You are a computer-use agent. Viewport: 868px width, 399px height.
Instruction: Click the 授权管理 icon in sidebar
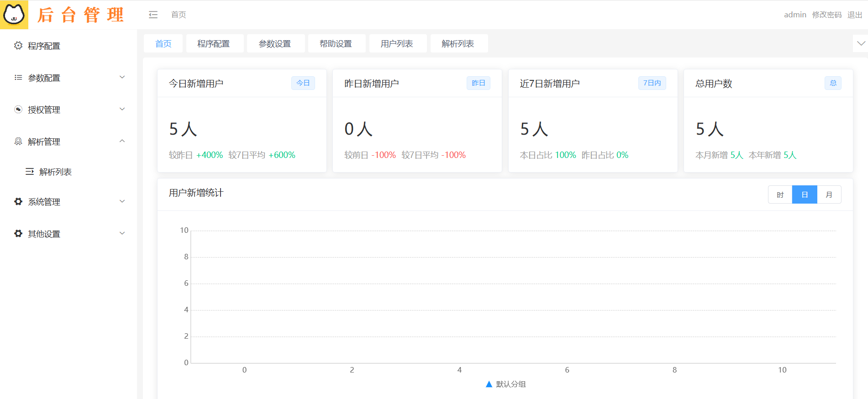point(18,110)
